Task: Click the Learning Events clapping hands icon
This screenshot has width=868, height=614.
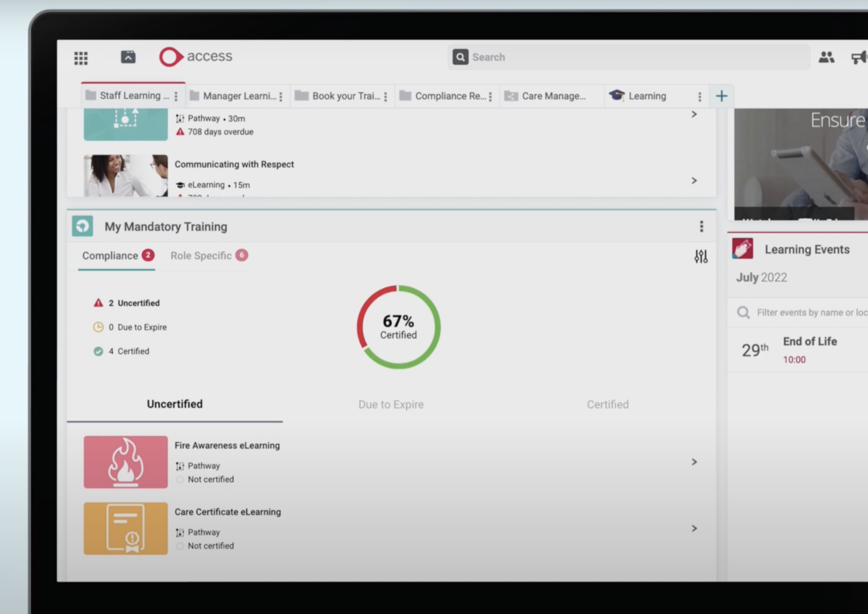Action: pyautogui.click(x=743, y=249)
